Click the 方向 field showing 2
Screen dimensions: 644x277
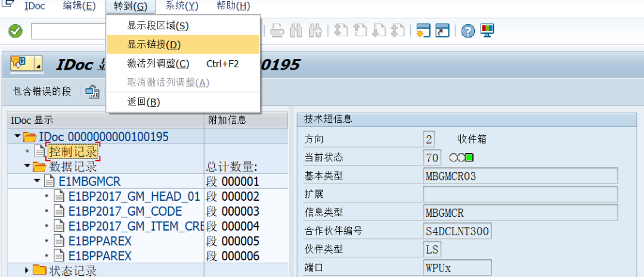tap(429, 139)
